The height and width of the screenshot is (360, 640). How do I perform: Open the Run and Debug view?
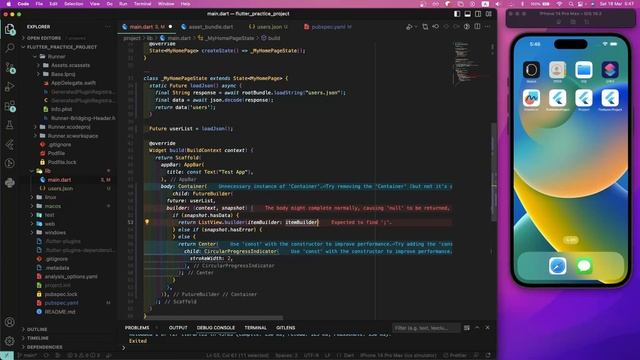[10, 87]
